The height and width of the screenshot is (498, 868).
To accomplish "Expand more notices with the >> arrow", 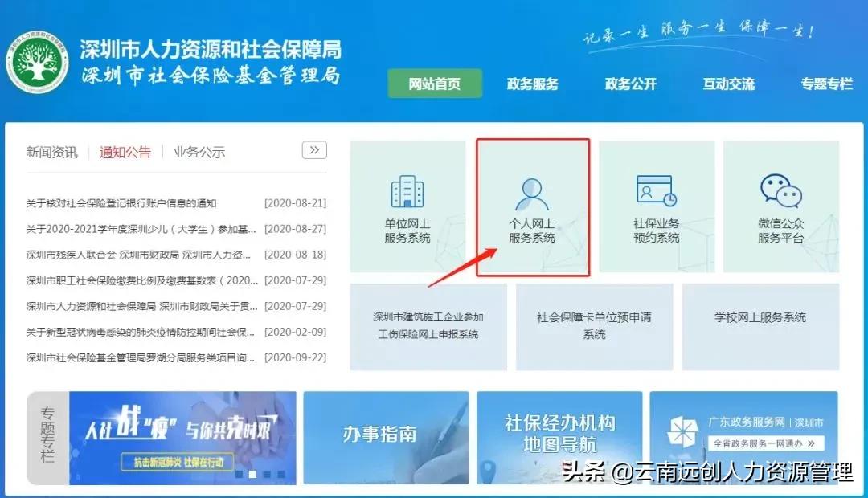I will click(x=315, y=150).
